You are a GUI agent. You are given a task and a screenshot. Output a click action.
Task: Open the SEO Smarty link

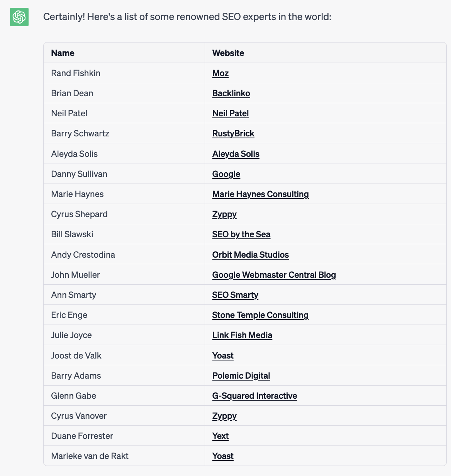tap(235, 294)
